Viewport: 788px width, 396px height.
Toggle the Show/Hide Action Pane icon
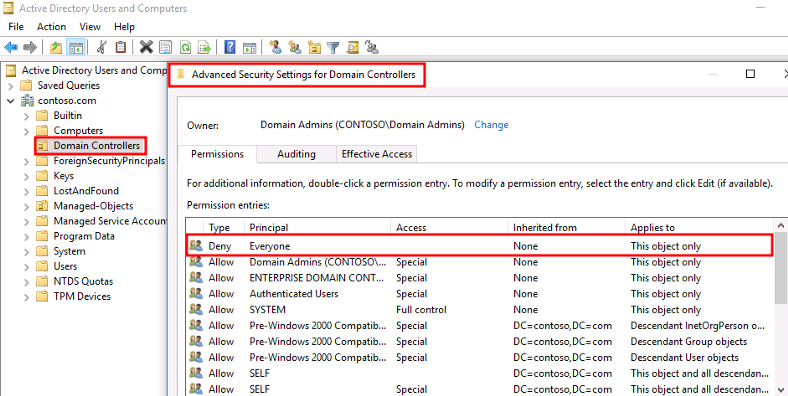coord(250,48)
